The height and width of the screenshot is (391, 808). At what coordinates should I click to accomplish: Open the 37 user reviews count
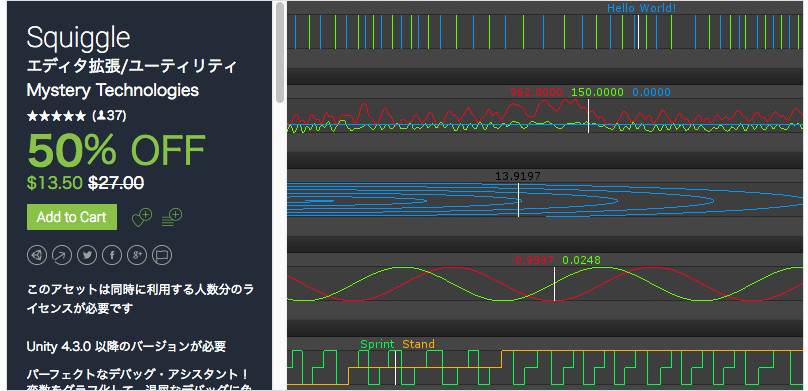click(109, 116)
